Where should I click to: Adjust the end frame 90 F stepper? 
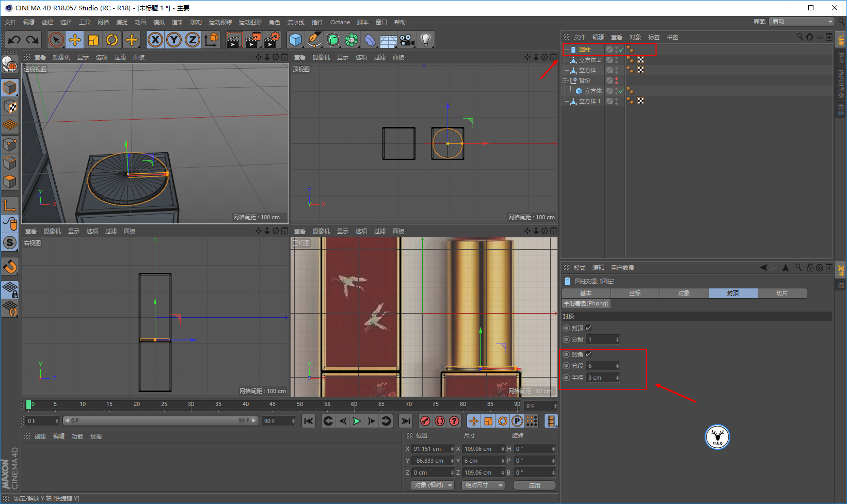click(x=293, y=421)
